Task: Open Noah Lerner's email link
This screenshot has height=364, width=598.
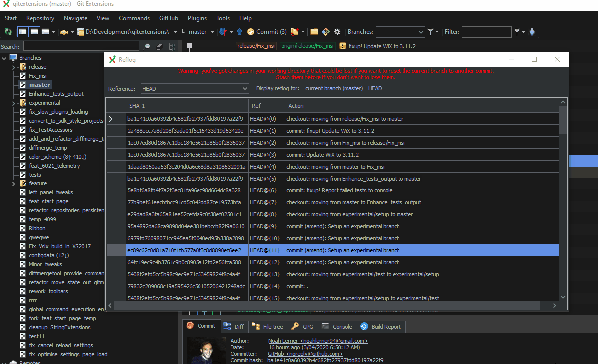Action: tap(318, 341)
